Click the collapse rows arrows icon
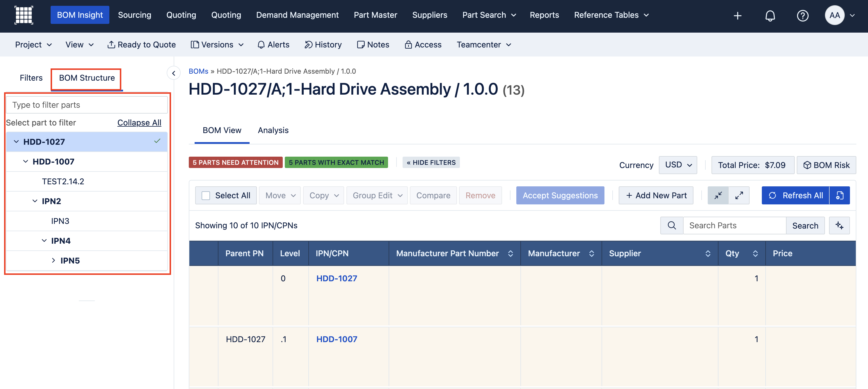Screen dimensions: 868x389 click(x=718, y=195)
